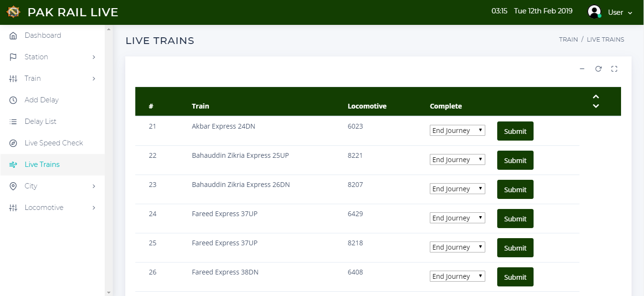
Task: Open the User account dropdown
Action: [620, 12]
